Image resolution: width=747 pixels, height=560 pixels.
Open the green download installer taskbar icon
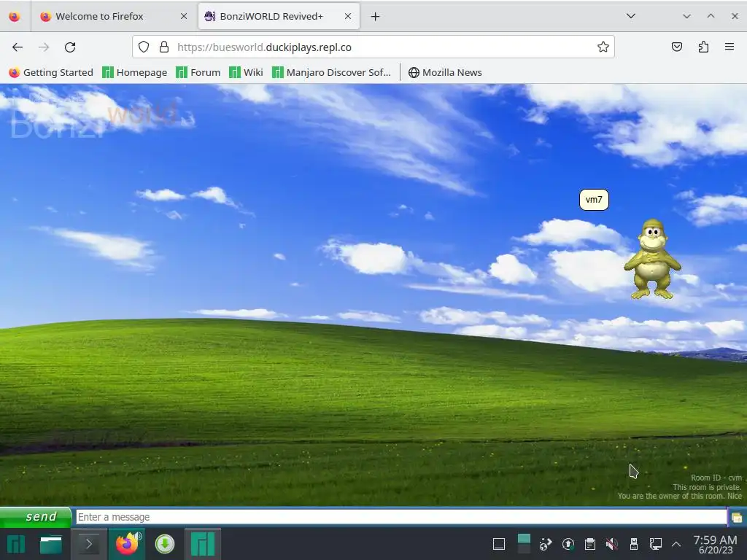[x=165, y=544]
